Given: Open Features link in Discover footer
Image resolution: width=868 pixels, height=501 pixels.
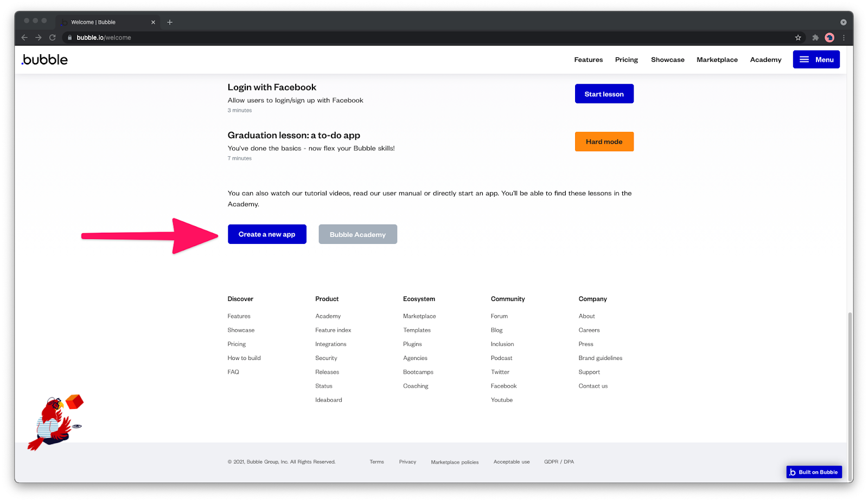Looking at the screenshot, I should [239, 316].
